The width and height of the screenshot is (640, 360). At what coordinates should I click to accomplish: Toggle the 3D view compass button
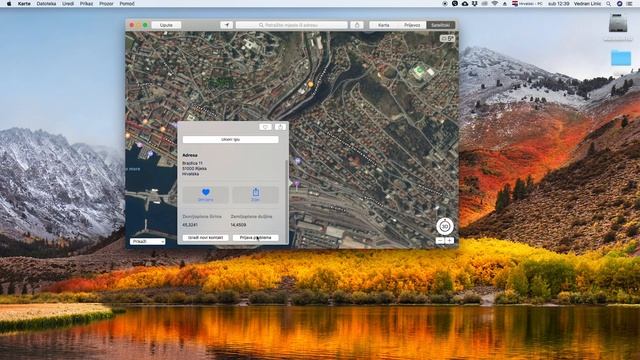445,226
